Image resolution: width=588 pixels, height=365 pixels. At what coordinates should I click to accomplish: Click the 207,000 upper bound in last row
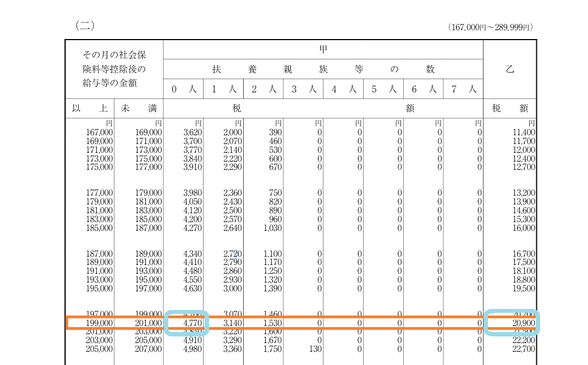click(149, 349)
